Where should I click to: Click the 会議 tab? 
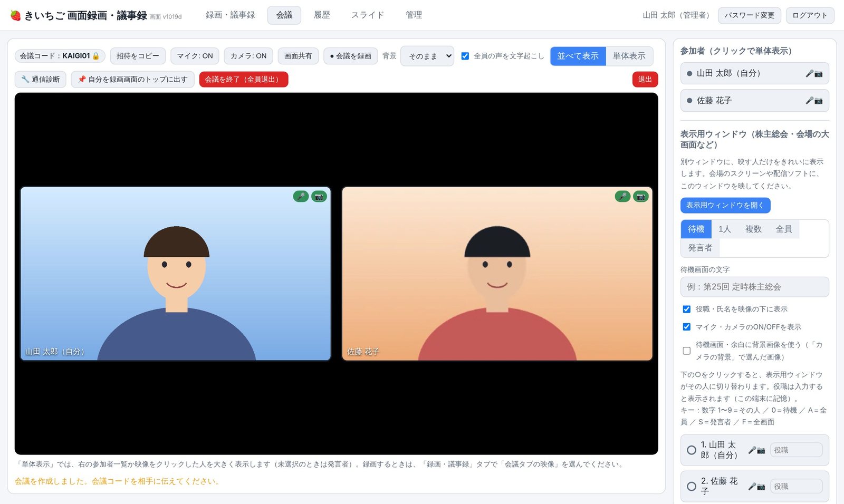pos(284,15)
